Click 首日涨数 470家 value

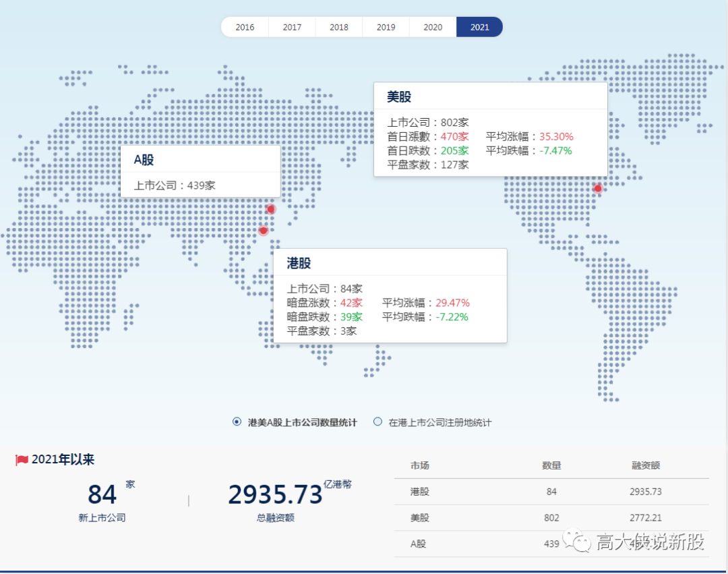[x=454, y=136]
